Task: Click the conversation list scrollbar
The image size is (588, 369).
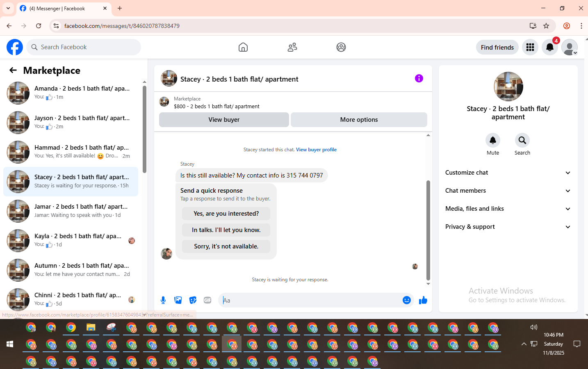Action: (144, 129)
